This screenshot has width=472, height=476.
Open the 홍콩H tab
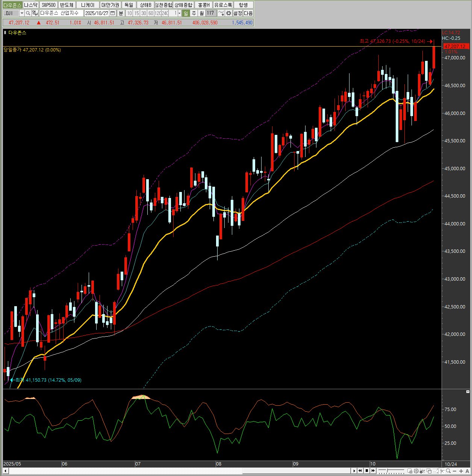pos(204,5)
